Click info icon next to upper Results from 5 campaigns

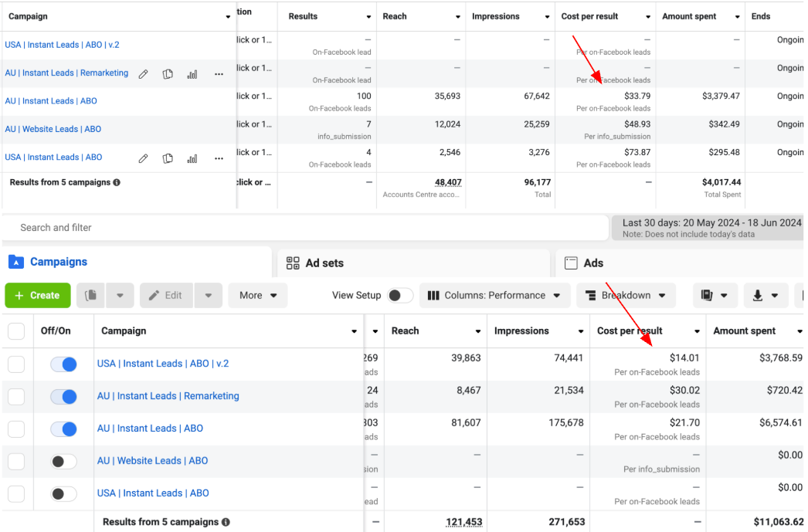pos(117,182)
